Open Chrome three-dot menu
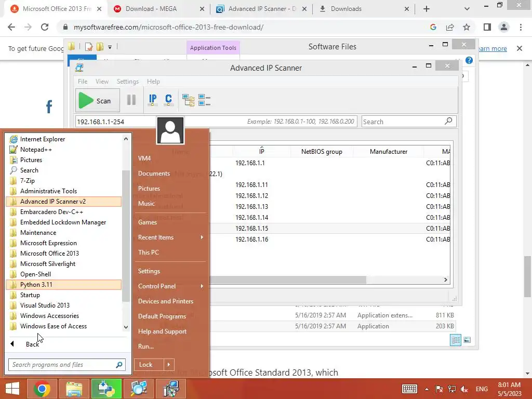The image size is (532, 399). (521, 27)
